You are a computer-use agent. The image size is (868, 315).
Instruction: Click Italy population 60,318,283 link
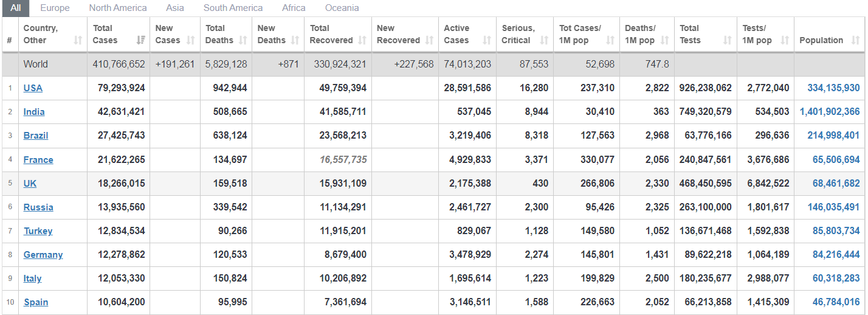(x=836, y=279)
